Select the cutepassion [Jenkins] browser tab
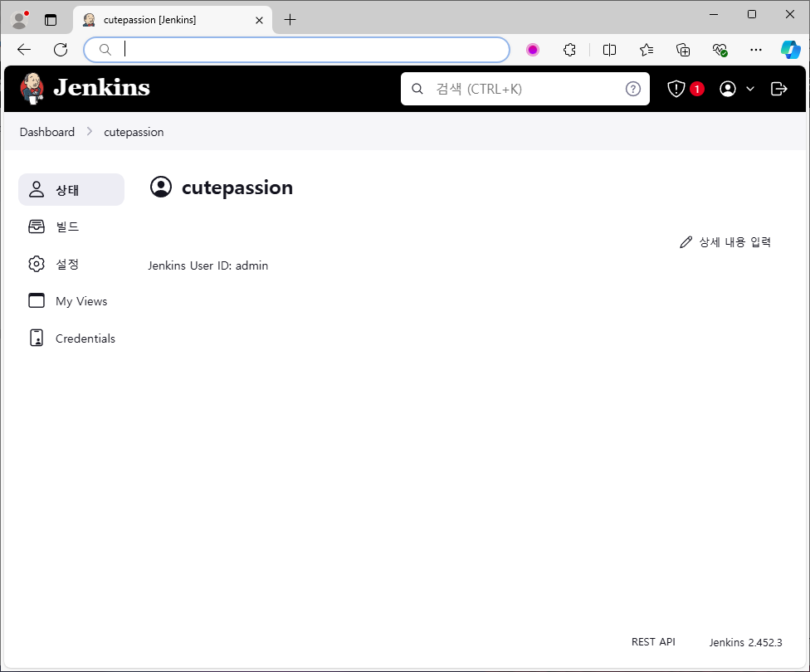The height and width of the screenshot is (672, 810). click(x=173, y=20)
